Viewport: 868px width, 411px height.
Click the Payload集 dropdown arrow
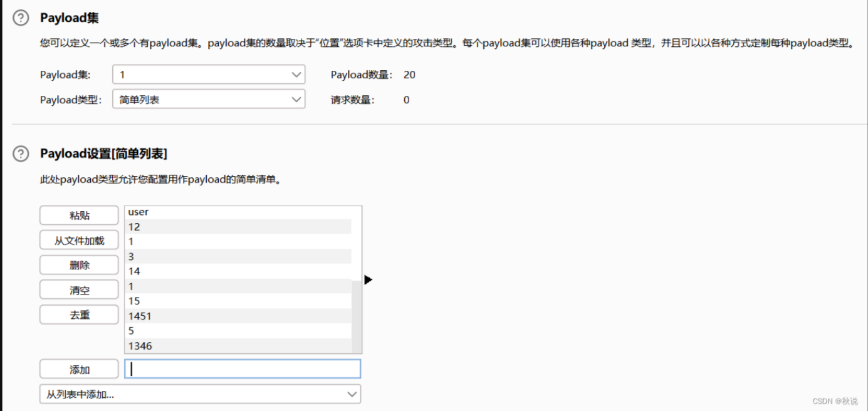click(x=296, y=74)
